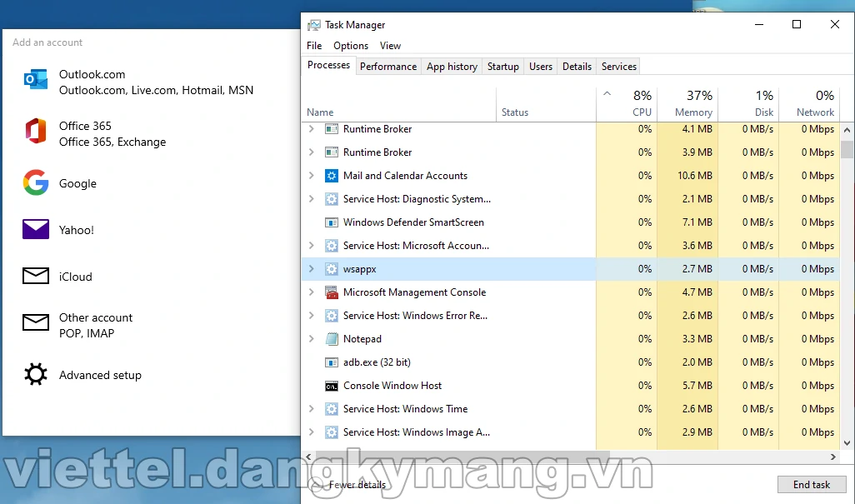Click the horizontal scrollbar left arrow
Viewport: 855px width, 504px height.
point(308,457)
